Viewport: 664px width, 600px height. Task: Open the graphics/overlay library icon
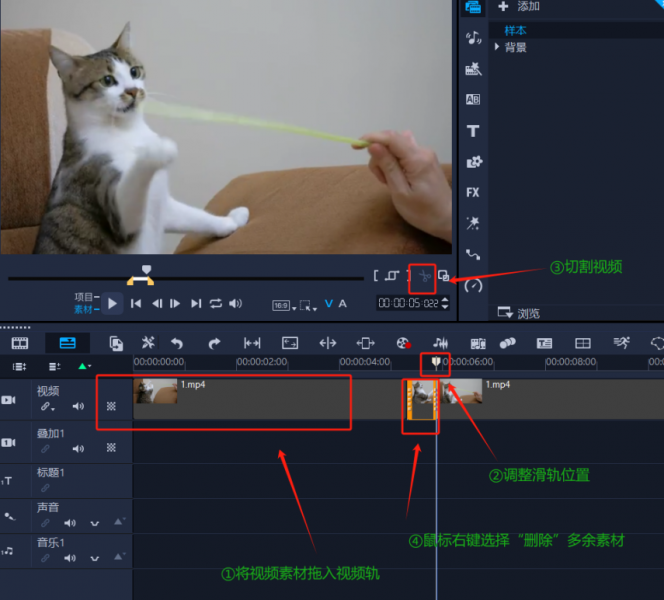473,162
